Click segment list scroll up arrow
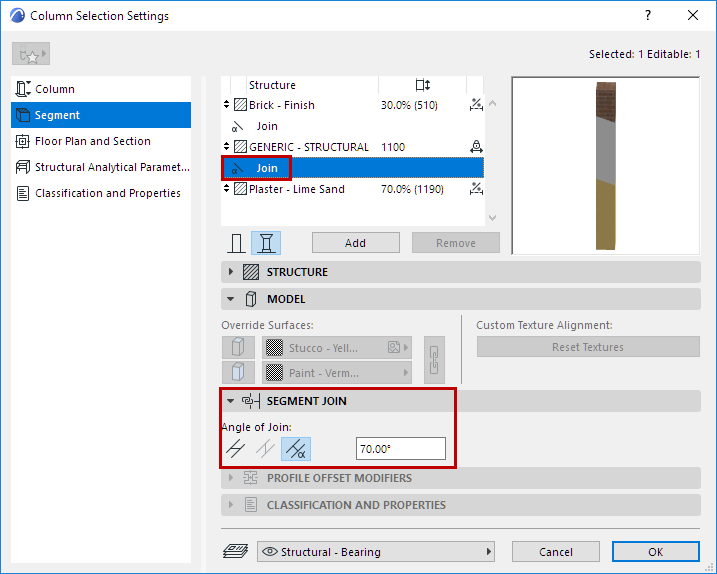717x574 pixels. (492, 104)
